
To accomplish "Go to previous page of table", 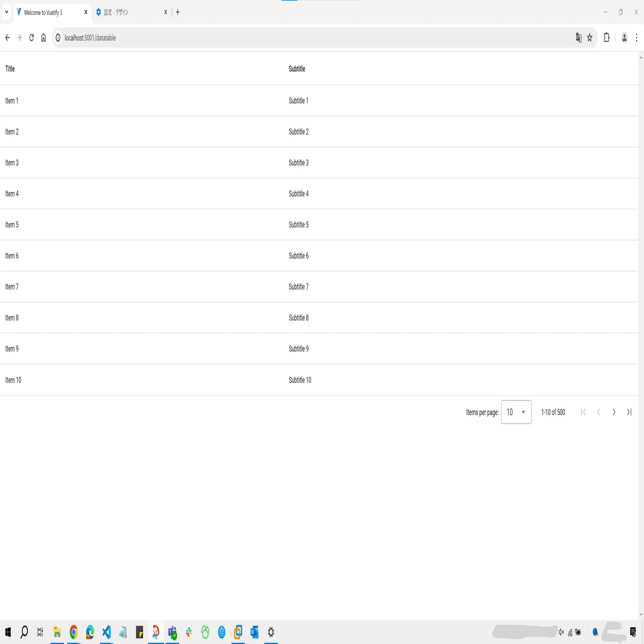I will click(x=598, y=412).
